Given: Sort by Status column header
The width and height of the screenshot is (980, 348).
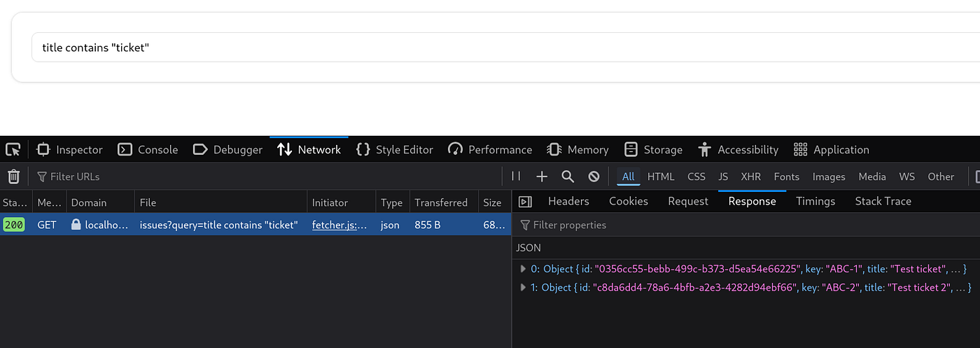Looking at the screenshot, I should click(15, 202).
